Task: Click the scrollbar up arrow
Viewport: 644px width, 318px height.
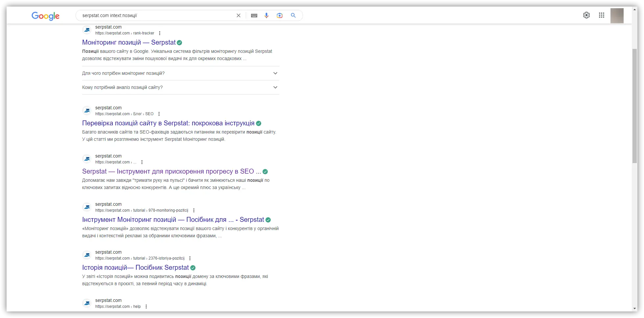Action: pyautogui.click(x=635, y=10)
